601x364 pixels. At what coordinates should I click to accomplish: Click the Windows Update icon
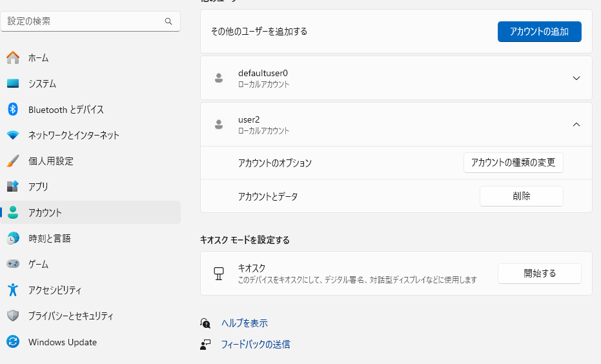[x=13, y=342]
